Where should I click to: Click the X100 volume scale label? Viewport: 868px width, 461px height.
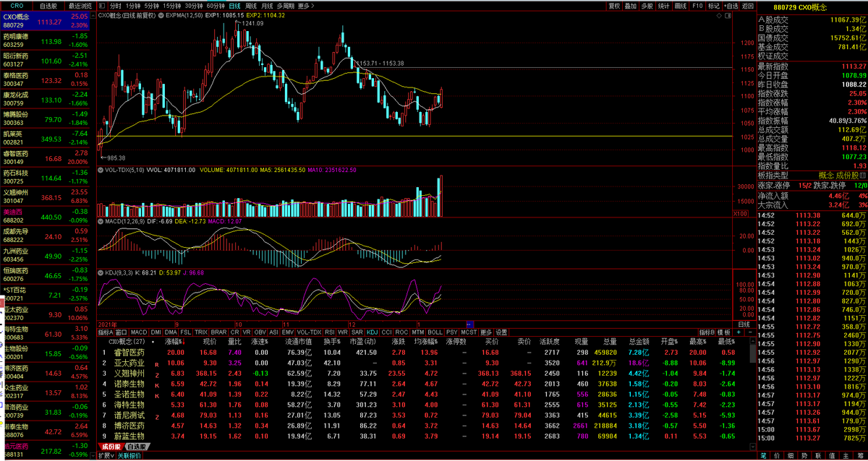(x=741, y=213)
